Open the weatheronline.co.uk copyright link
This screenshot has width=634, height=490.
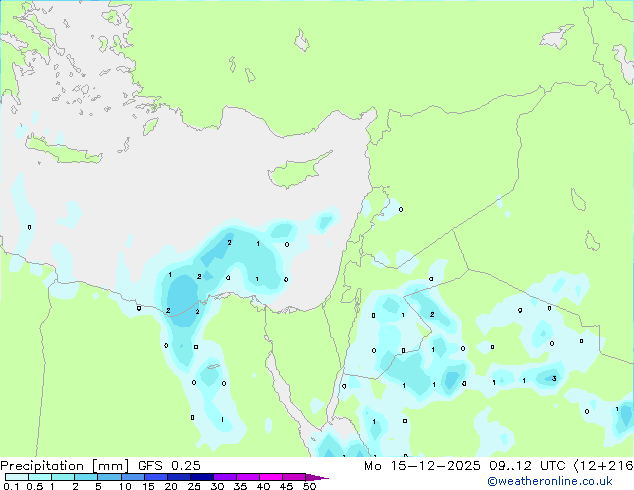550,481
